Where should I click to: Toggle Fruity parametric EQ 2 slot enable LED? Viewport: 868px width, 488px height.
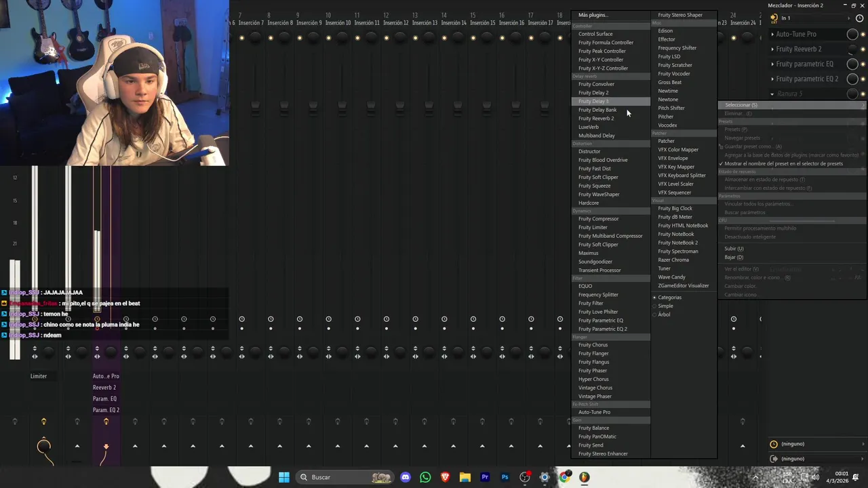tap(864, 79)
